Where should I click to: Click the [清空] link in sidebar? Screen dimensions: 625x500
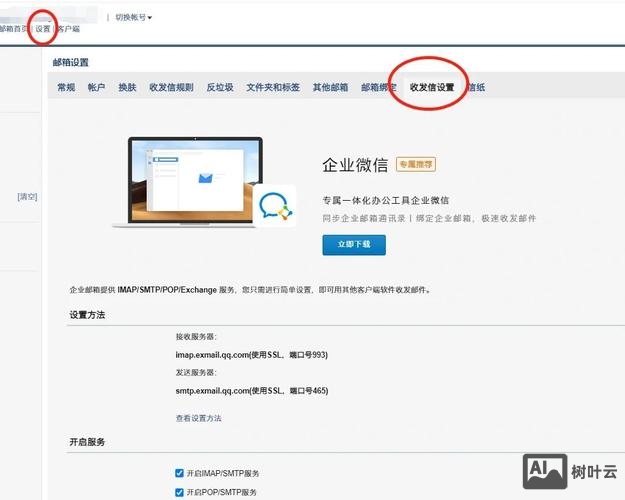click(x=28, y=197)
